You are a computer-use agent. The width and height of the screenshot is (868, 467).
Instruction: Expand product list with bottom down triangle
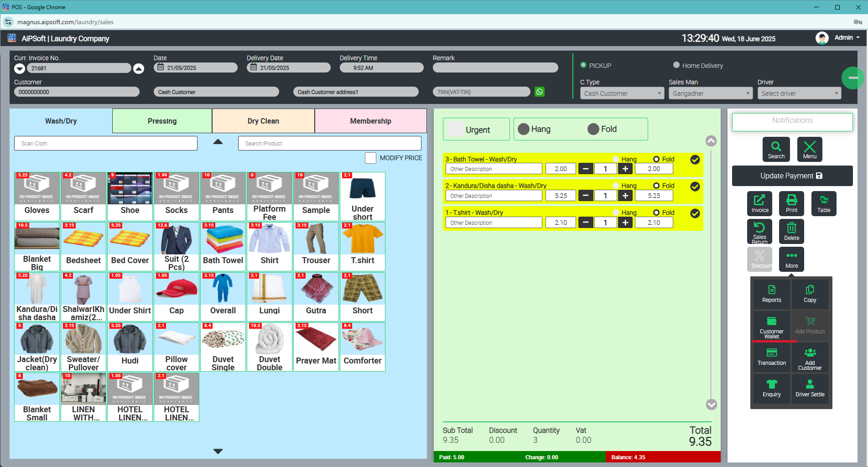218,451
